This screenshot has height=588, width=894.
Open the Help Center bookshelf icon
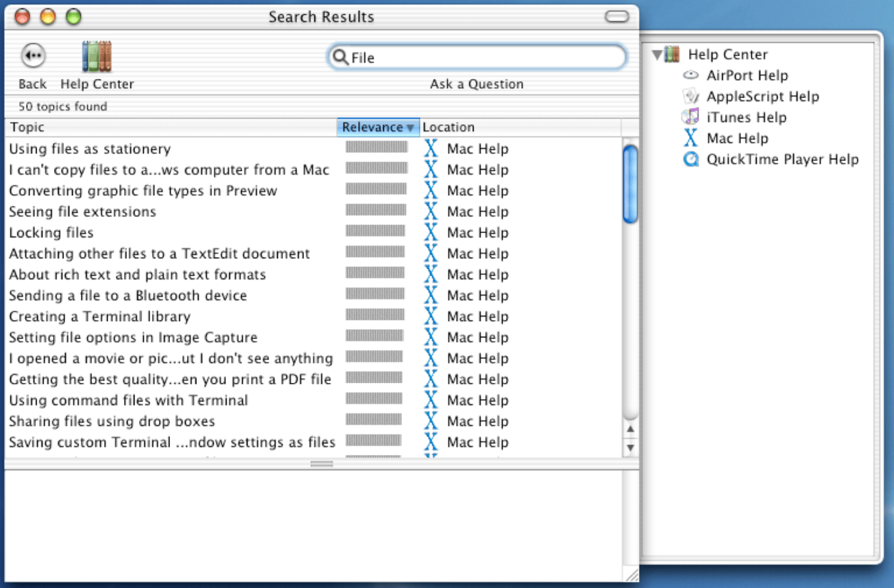pos(97,57)
